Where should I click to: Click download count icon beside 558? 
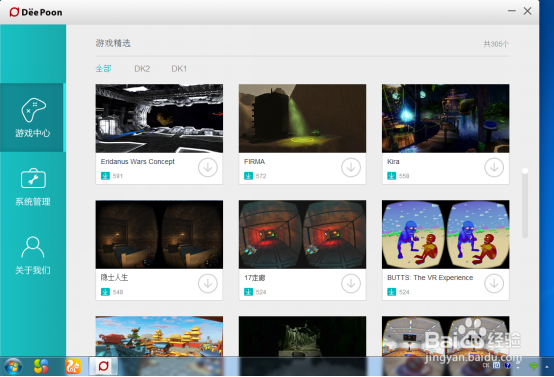tap(391, 176)
